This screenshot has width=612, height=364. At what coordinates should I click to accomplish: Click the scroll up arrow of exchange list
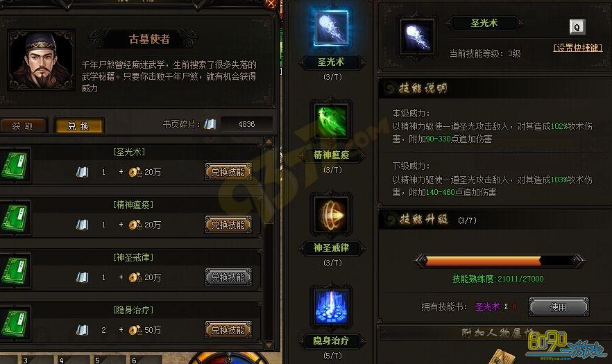click(x=269, y=141)
